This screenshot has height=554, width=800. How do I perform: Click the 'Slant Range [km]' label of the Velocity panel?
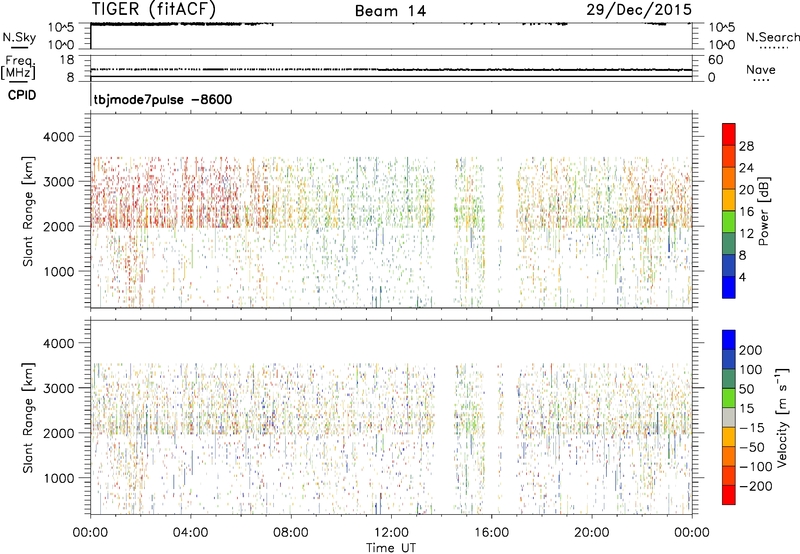coord(28,418)
